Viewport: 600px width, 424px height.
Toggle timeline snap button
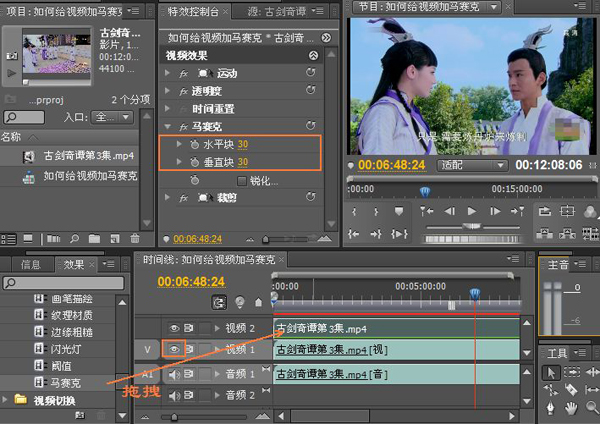(219, 303)
